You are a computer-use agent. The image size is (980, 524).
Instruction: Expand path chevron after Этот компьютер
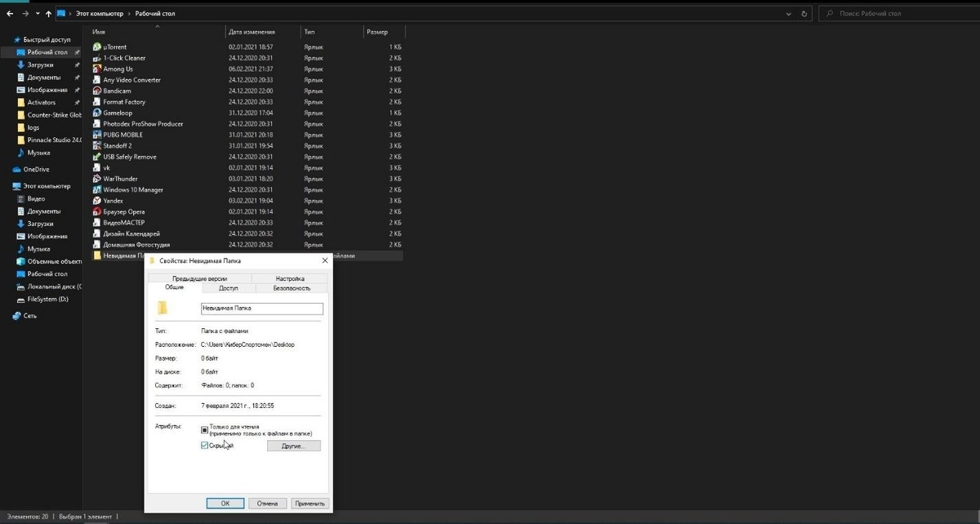click(129, 14)
